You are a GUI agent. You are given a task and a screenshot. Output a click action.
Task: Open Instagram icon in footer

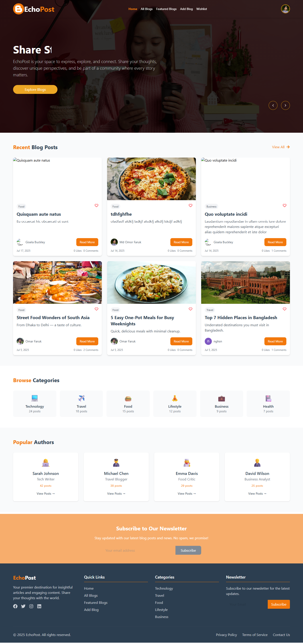31,606
